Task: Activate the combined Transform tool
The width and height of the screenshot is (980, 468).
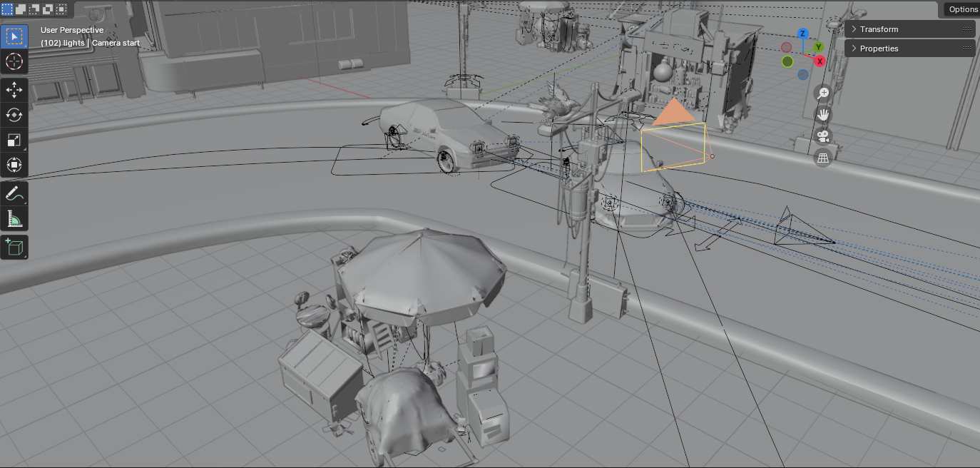Action: 14,166
